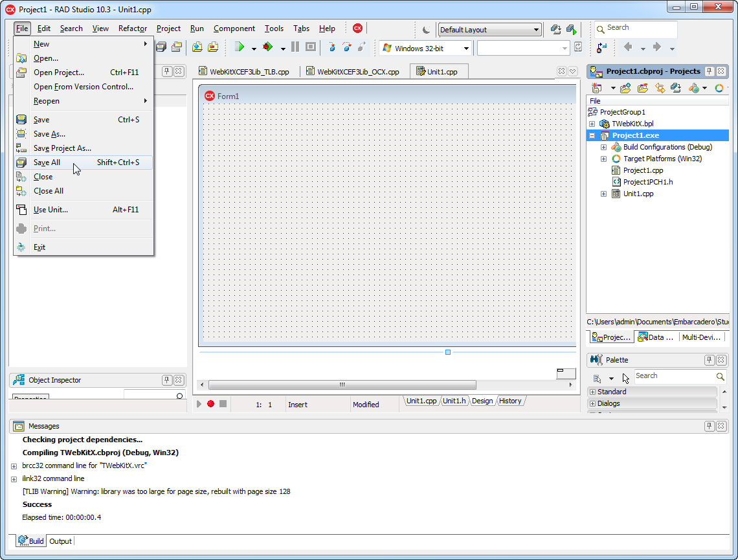Switch to WebKitXCEF3Lib_OCX.cpp editor tab
The width and height of the screenshot is (738, 560).
coord(353,71)
